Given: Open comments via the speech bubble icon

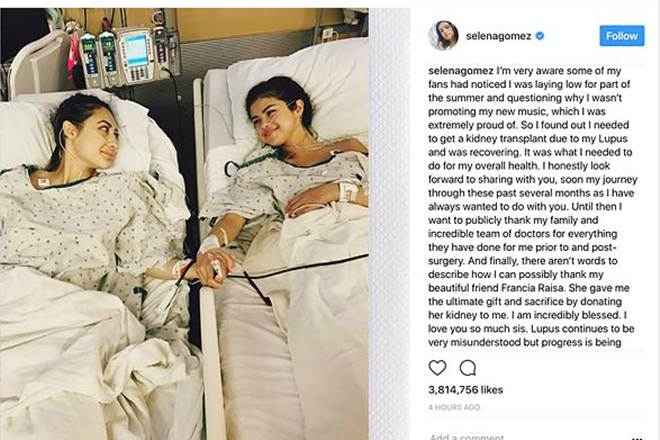Looking at the screenshot, I should tap(468, 368).
